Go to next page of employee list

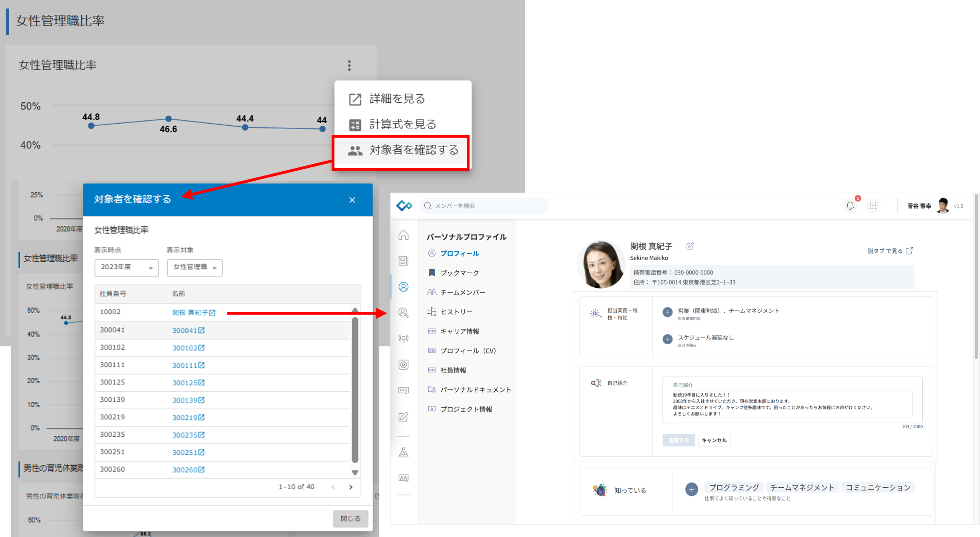tap(351, 487)
